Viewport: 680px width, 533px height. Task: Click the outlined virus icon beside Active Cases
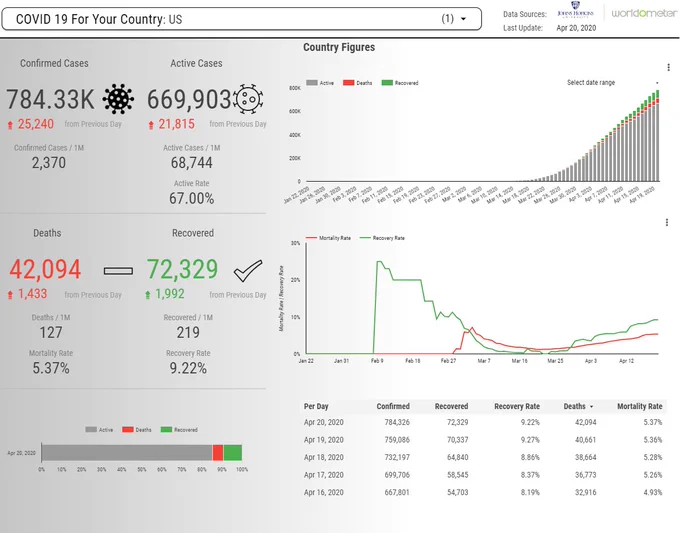[248, 98]
